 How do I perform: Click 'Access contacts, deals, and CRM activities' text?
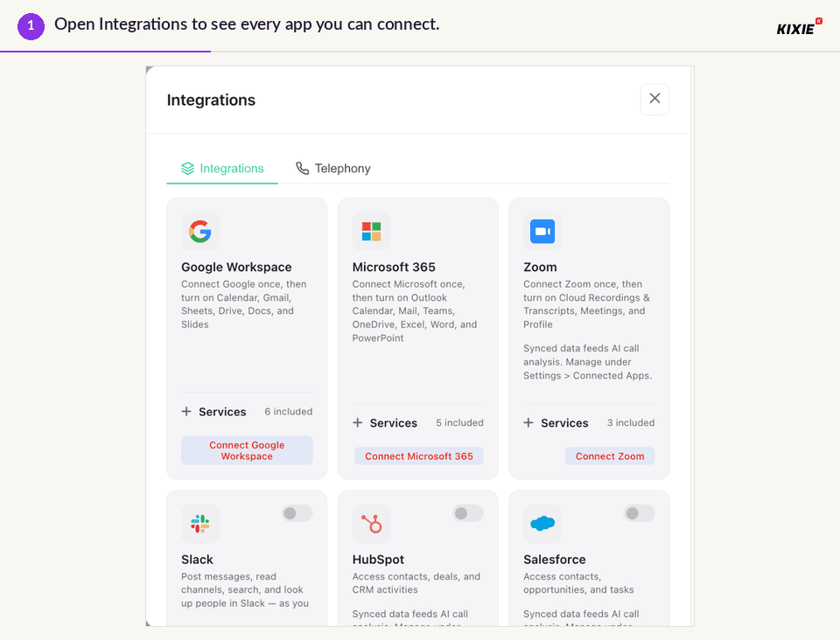click(x=416, y=583)
